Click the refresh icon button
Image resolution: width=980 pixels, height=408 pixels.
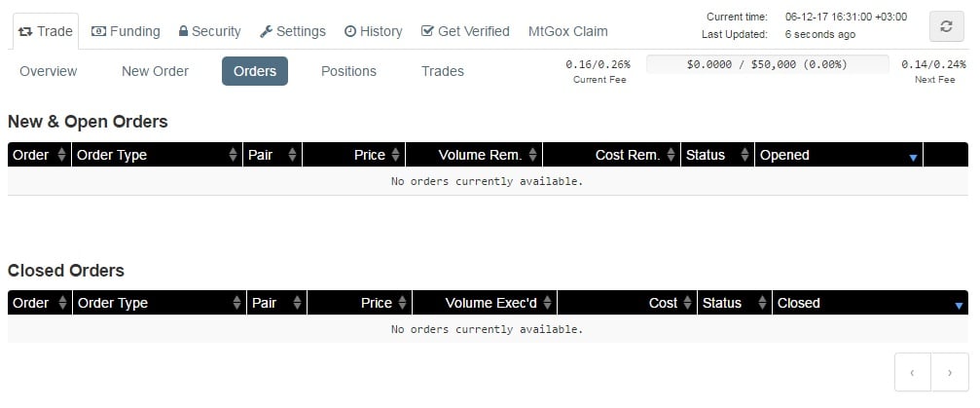pyautogui.click(x=946, y=26)
